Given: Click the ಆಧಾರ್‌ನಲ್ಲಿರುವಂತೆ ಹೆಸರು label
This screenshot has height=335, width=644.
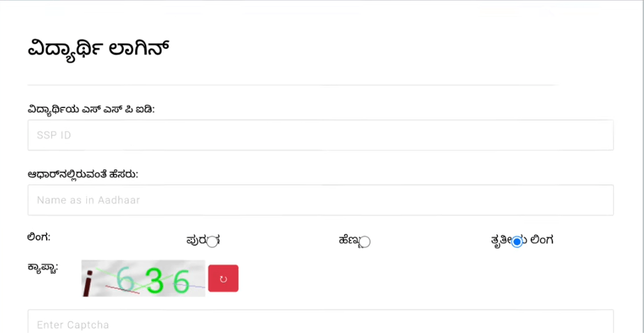Looking at the screenshot, I should [x=82, y=174].
